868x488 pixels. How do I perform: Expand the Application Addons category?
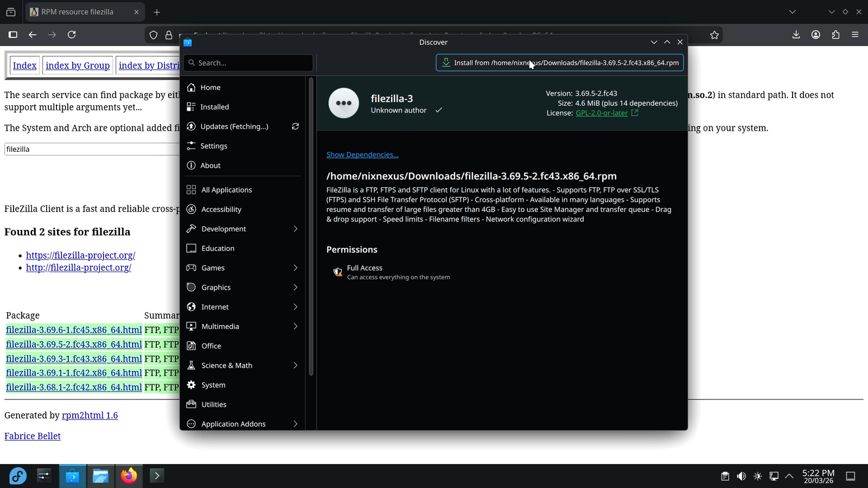click(x=295, y=424)
